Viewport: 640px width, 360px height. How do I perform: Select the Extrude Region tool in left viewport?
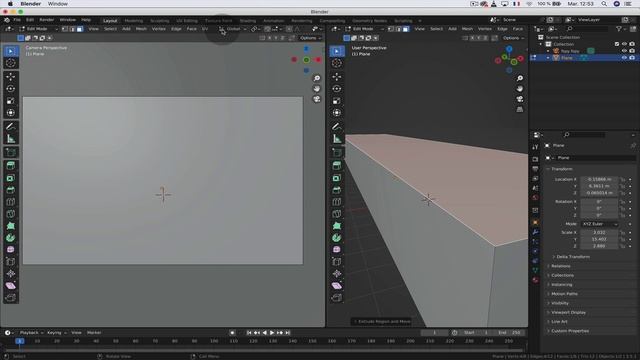point(11,166)
